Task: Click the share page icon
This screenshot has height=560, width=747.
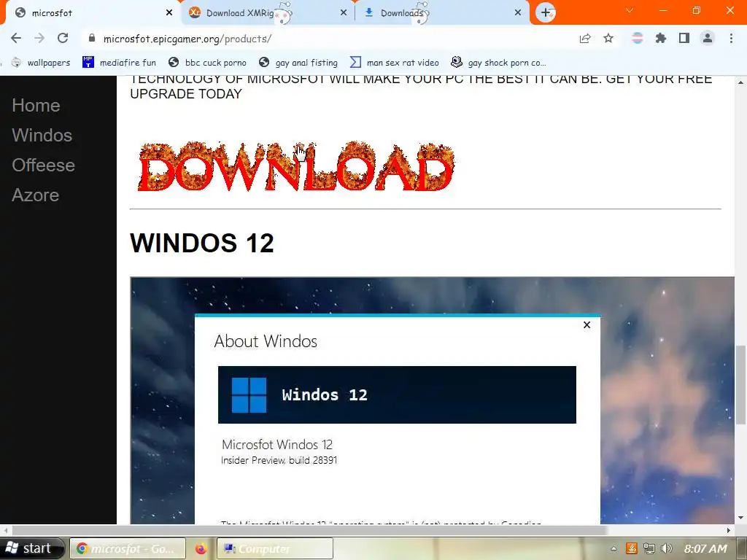Action: [585, 38]
